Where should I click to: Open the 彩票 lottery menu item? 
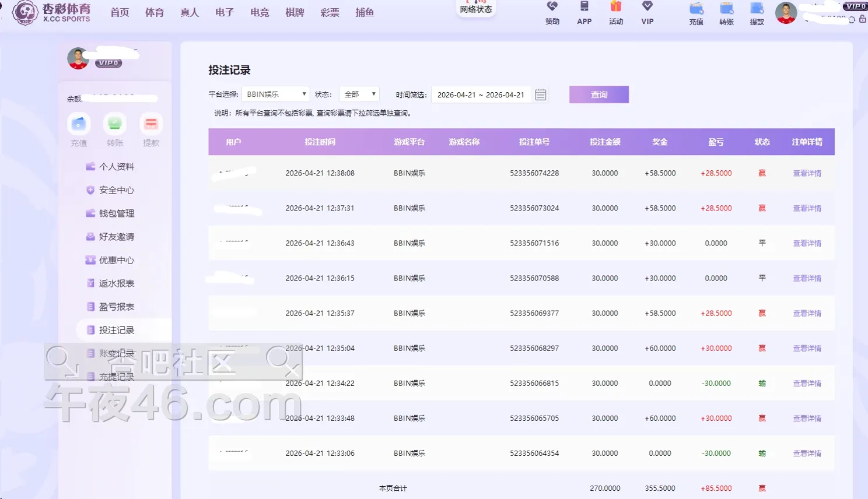pos(330,12)
